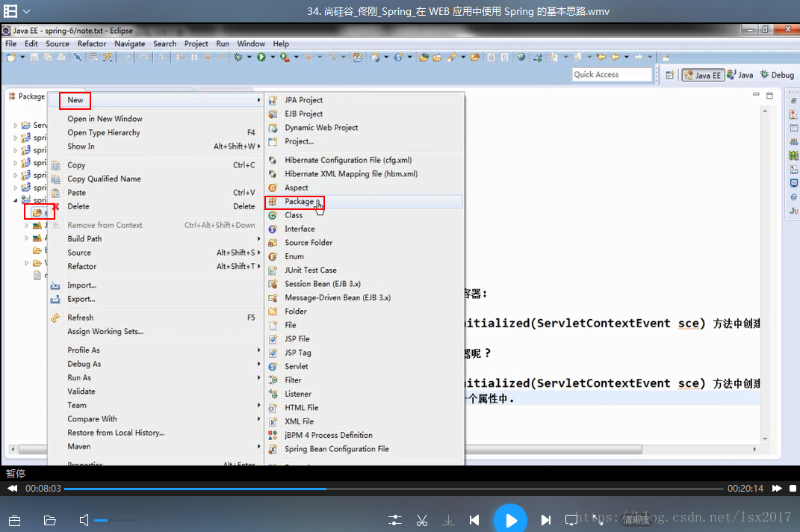This screenshot has width=800, height=532.
Task: Open the player playlist menu icon
Action: (10, 10)
